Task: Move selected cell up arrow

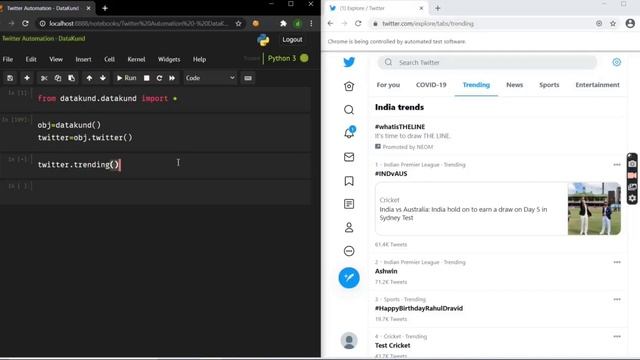Action: click(x=89, y=78)
